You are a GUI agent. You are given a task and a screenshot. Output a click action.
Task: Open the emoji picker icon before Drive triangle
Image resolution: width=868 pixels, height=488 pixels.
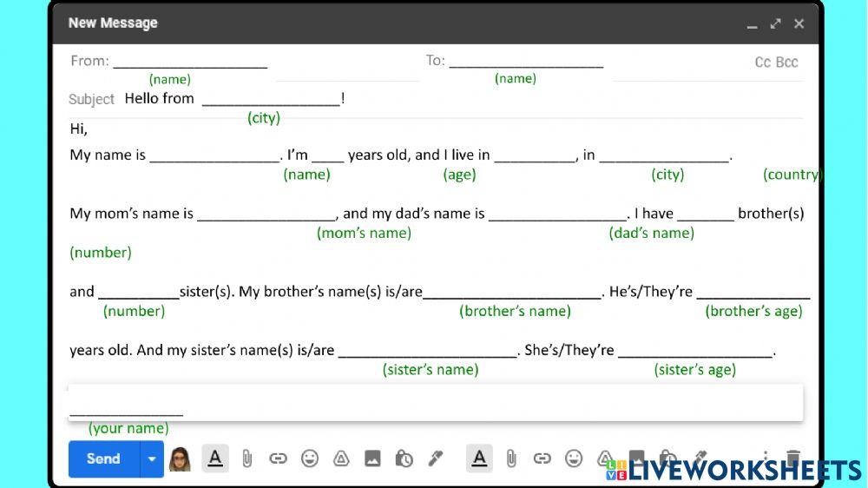[x=310, y=458]
